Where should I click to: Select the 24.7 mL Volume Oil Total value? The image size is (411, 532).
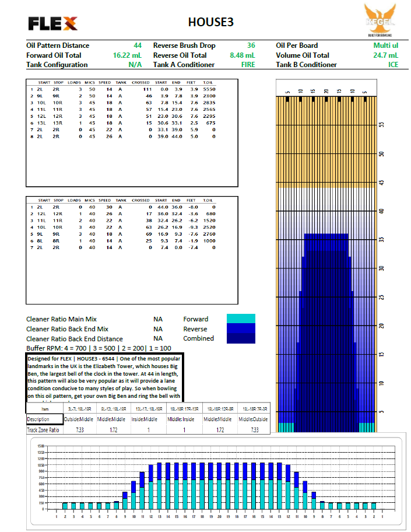[385, 55]
